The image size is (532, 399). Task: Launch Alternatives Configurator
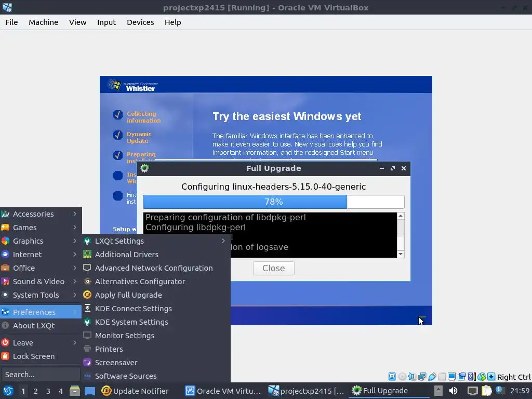pos(156,281)
